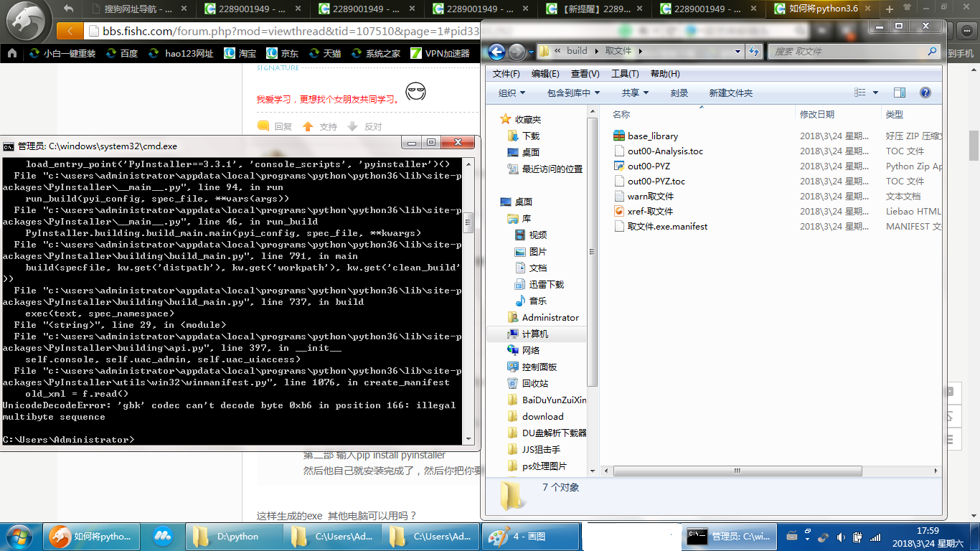Screen dimensions: 980x551
Task: Open the base_library ZIP archive
Action: (652, 136)
